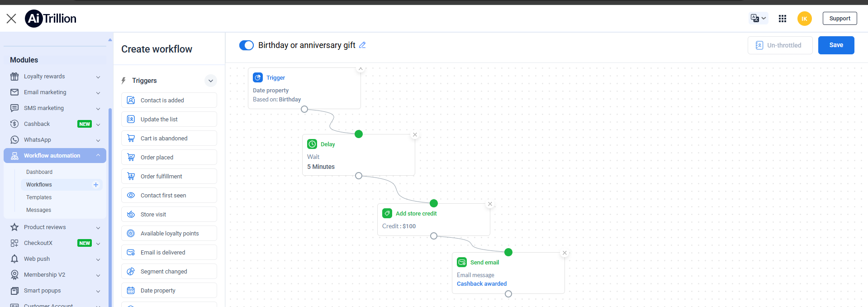This screenshot has height=307, width=868.
Task: Save the workflow
Action: click(836, 45)
